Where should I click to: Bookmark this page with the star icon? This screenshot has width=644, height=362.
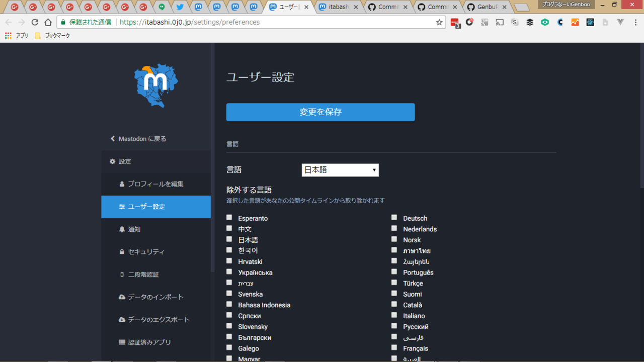pos(439,22)
